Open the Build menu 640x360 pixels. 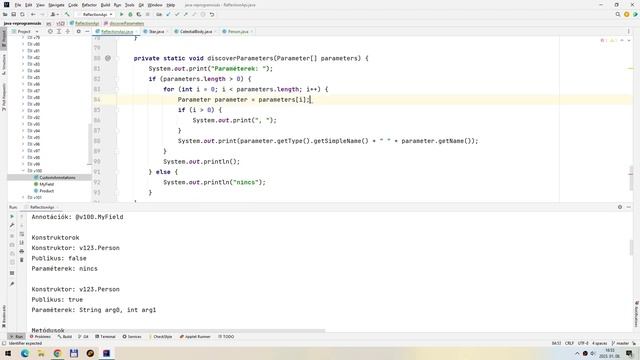105,5
